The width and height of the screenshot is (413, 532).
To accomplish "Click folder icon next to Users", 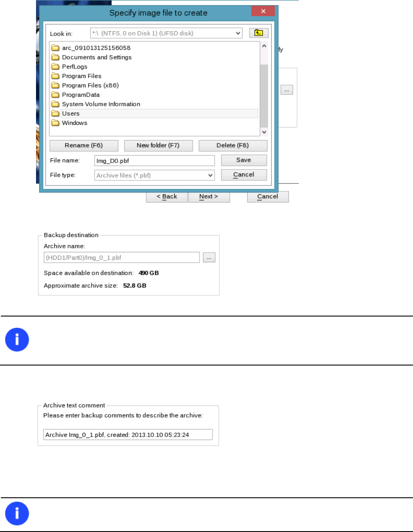I will pos(55,114).
